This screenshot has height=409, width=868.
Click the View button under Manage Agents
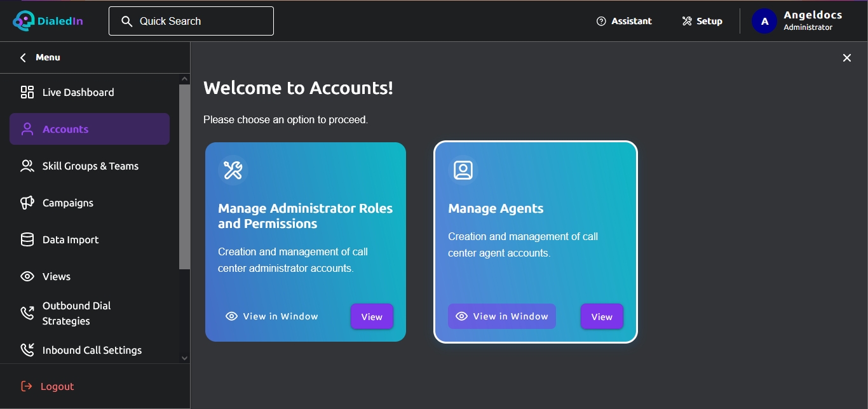coord(602,316)
